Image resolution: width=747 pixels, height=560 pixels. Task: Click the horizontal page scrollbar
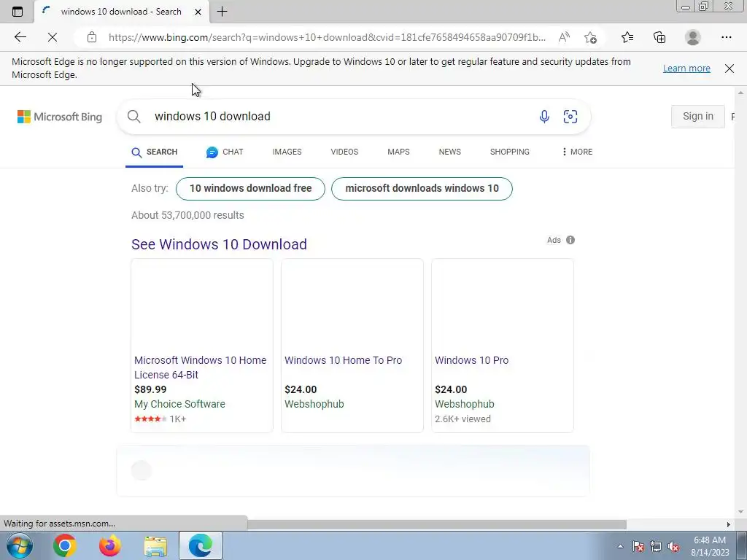(x=437, y=524)
